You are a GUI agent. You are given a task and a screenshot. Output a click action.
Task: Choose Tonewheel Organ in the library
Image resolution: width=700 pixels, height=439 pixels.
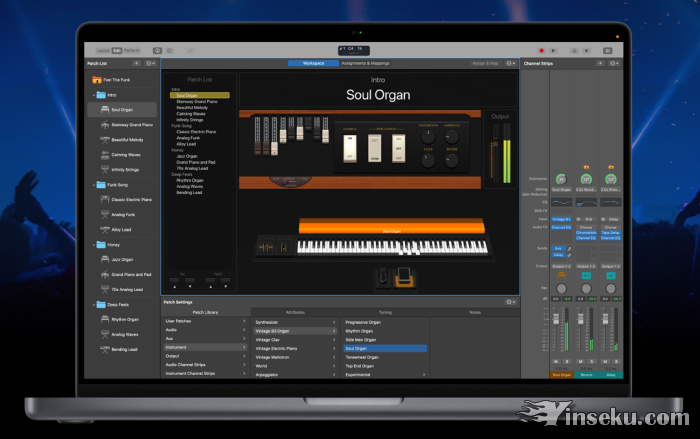click(363, 357)
